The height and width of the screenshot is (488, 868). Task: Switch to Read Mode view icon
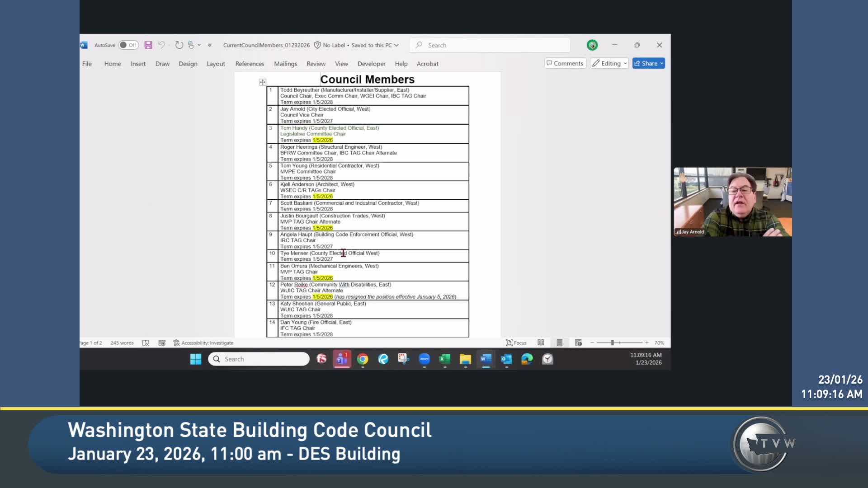541,343
